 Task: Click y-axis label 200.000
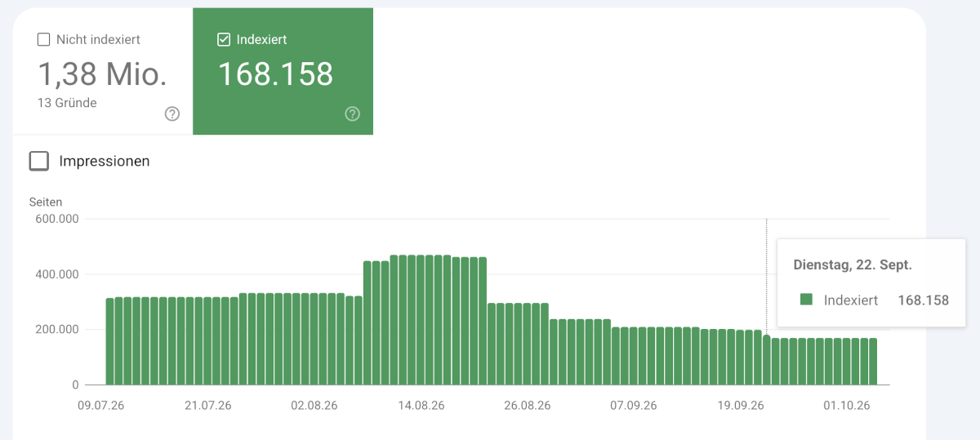click(56, 330)
